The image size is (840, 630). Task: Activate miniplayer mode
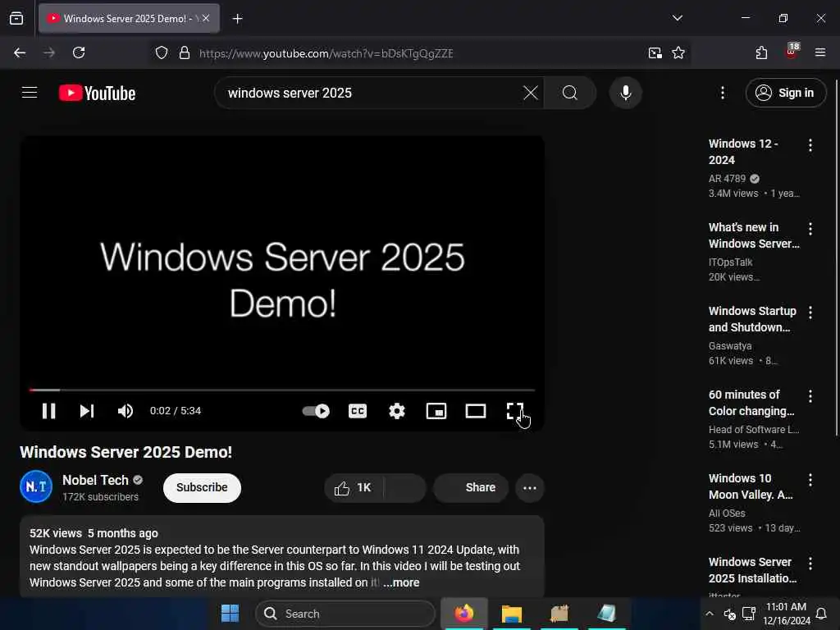point(436,411)
